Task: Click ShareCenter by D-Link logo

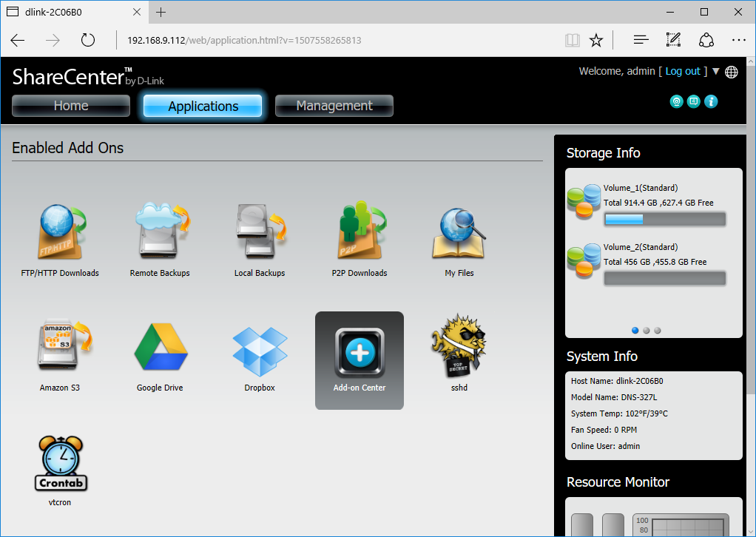Action: pyautogui.click(x=88, y=77)
